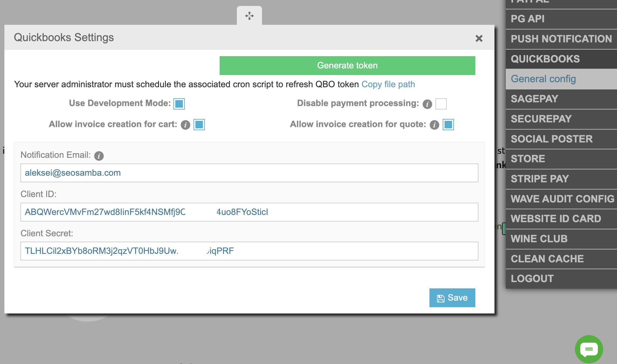Screen dimensions: 617x364
Task: Click Clean Cache in the sidebar
Action: (x=561, y=259)
